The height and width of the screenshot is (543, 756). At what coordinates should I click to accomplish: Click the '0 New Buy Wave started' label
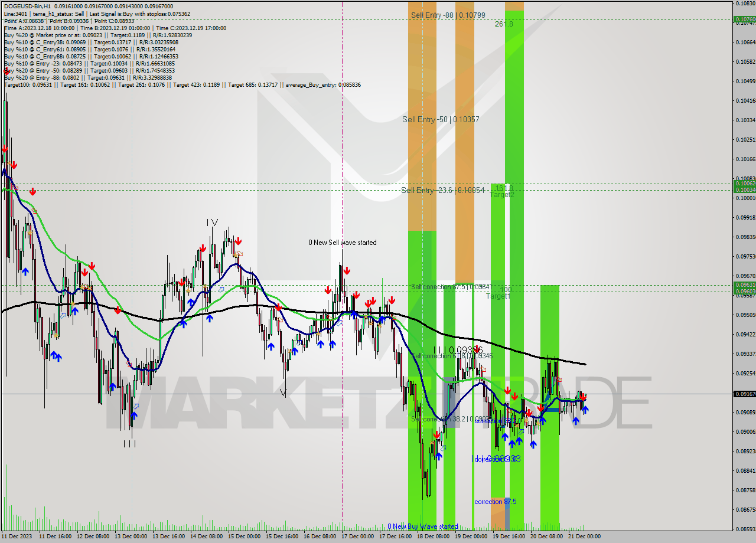[423, 526]
